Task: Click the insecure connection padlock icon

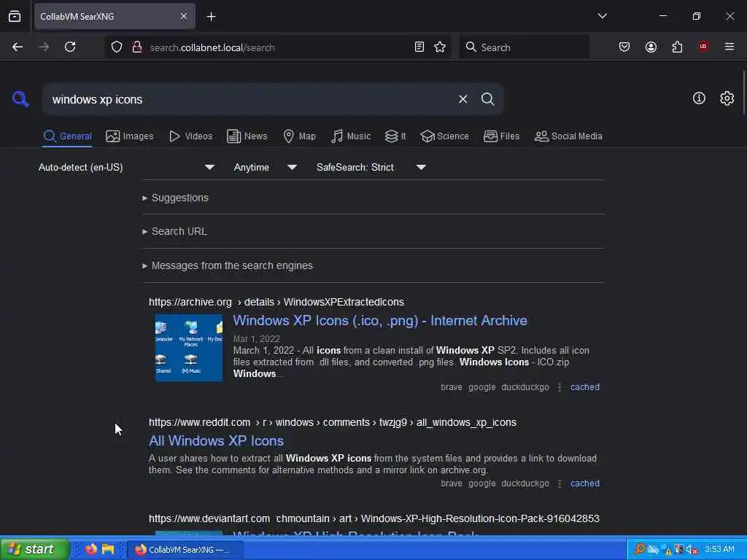Action: pyautogui.click(x=137, y=47)
